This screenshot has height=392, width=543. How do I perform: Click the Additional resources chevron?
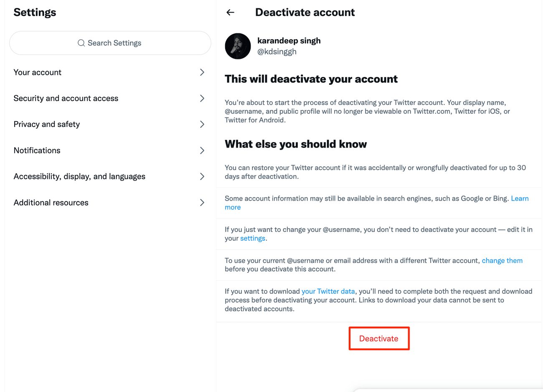(202, 203)
